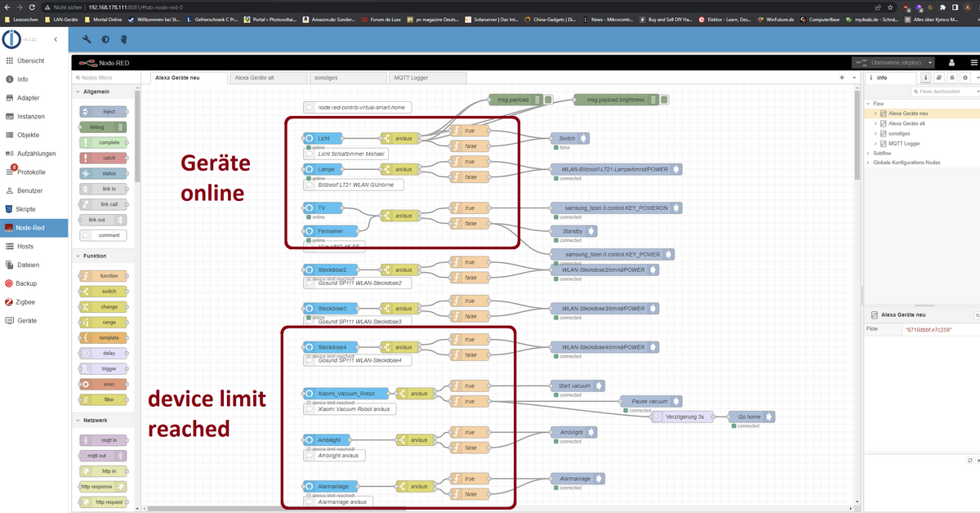
Task: Open the Node-RED hamburger main menu
Action: 973,62
